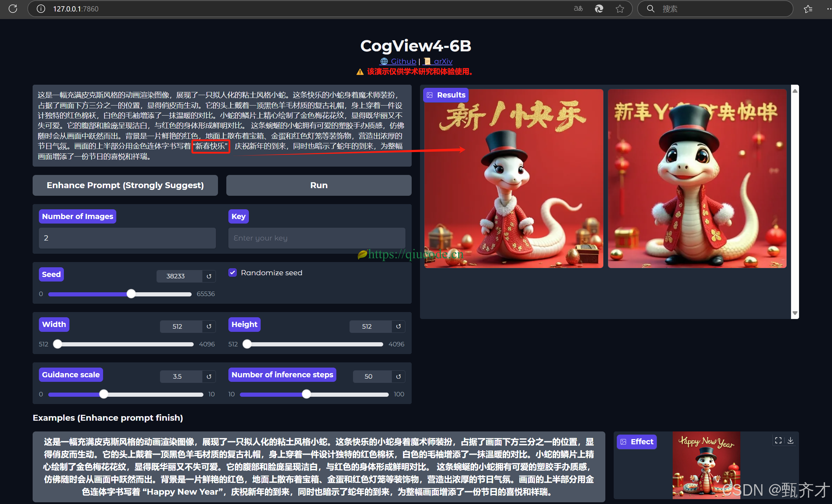Click the Enter your key field
The height and width of the screenshot is (504, 832).
pyautogui.click(x=317, y=238)
